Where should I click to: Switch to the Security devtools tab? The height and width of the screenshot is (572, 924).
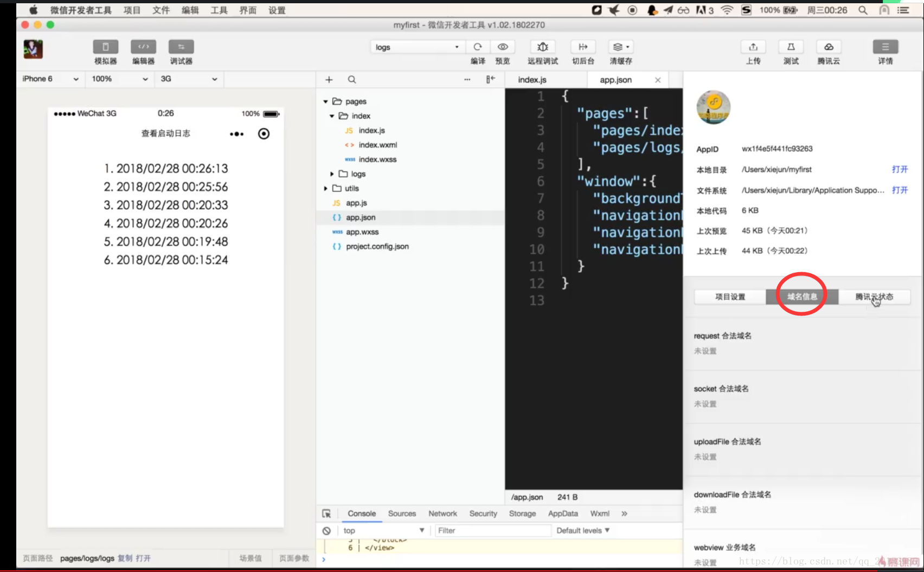click(483, 513)
